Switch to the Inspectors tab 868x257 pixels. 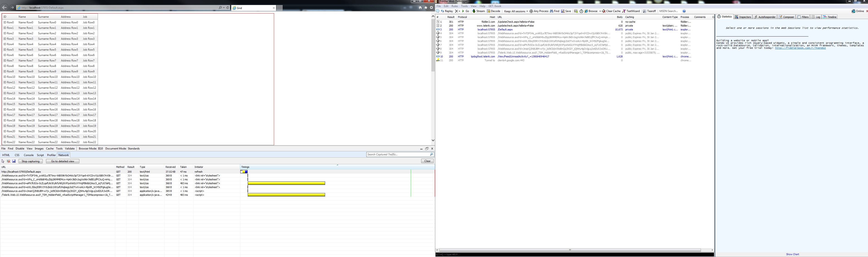pos(743,17)
